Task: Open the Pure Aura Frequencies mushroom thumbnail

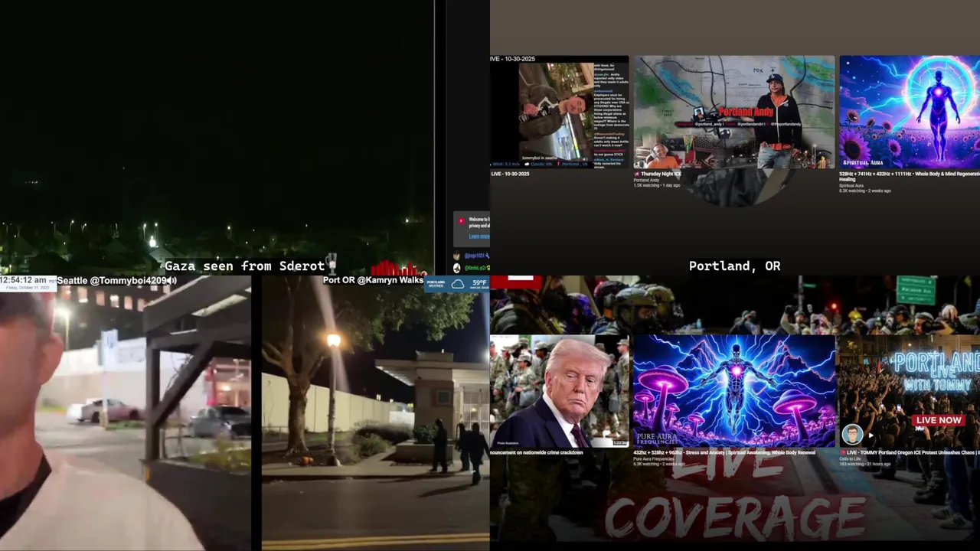Action: (x=734, y=391)
